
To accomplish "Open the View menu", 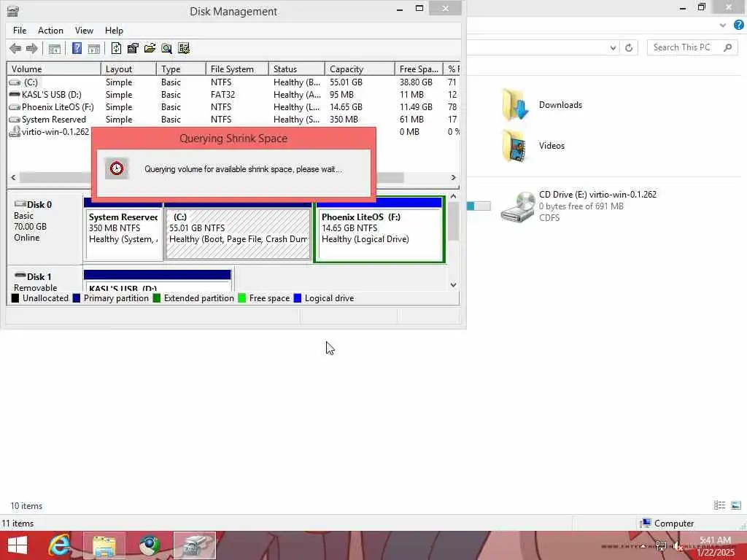I will click(84, 31).
